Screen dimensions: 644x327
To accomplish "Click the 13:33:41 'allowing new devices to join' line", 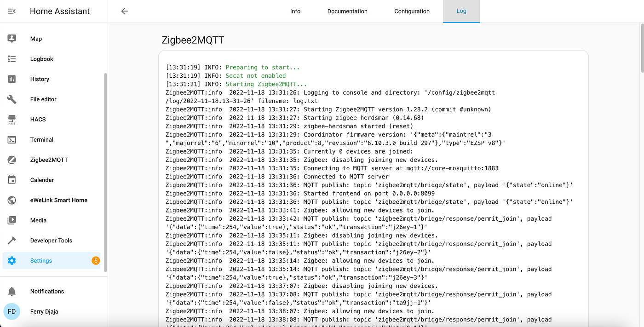I will 300,210.
